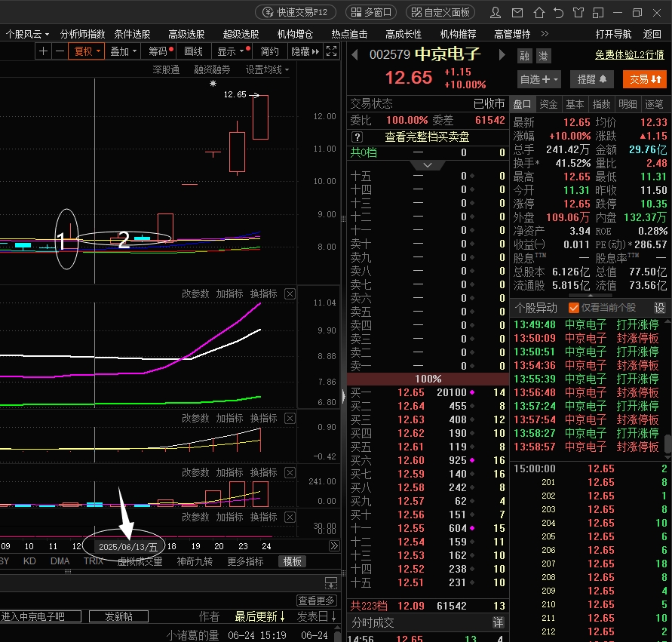672x642 pixels.
Task: Open 条件选股 menu
Action: 133,34
